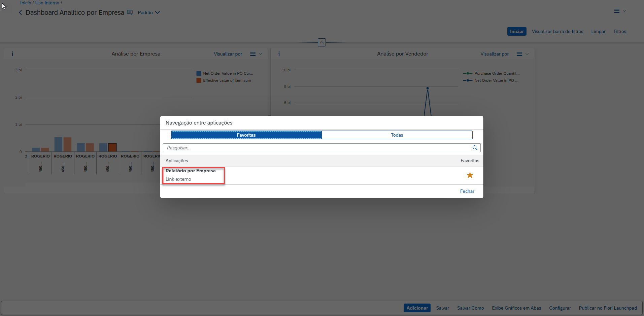
Task: Click in the Pesquisar search field
Action: click(x=316, y=148)
